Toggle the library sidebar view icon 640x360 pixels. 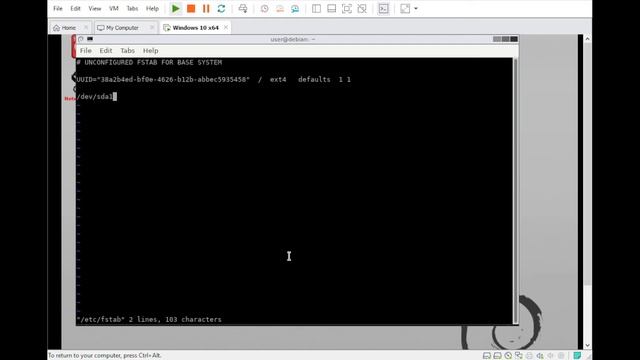tap(316, 9)
